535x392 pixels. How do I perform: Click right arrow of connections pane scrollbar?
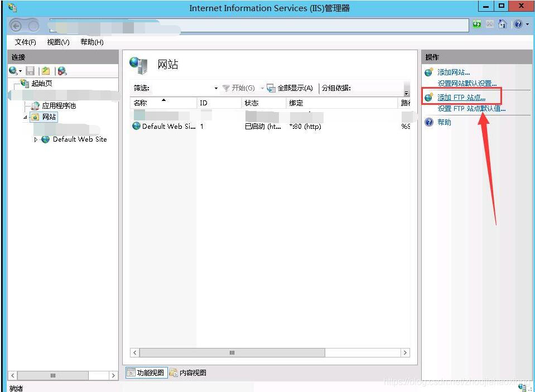(113, 376)
